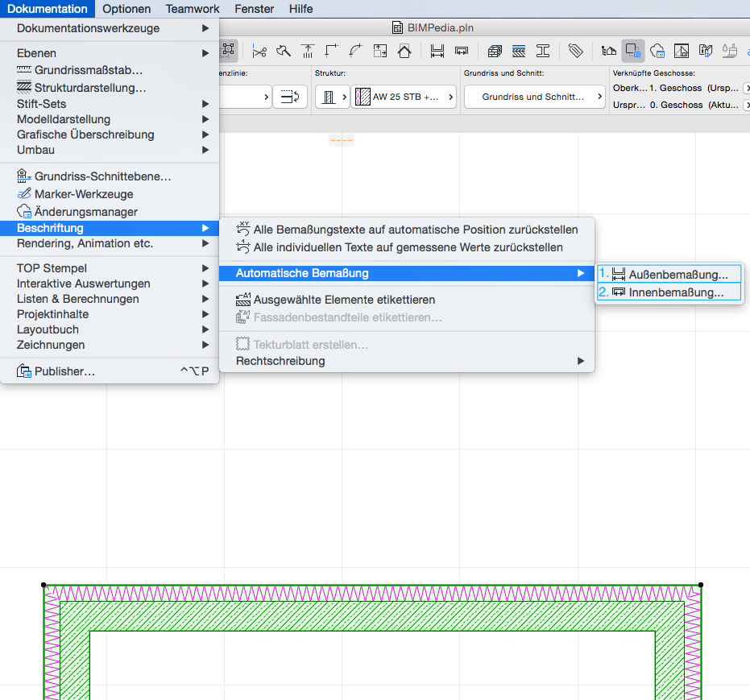Click Ausgewählte Elemente etikettieren
The height and width of the screenshot is (700, 750).
coord(344,300)
